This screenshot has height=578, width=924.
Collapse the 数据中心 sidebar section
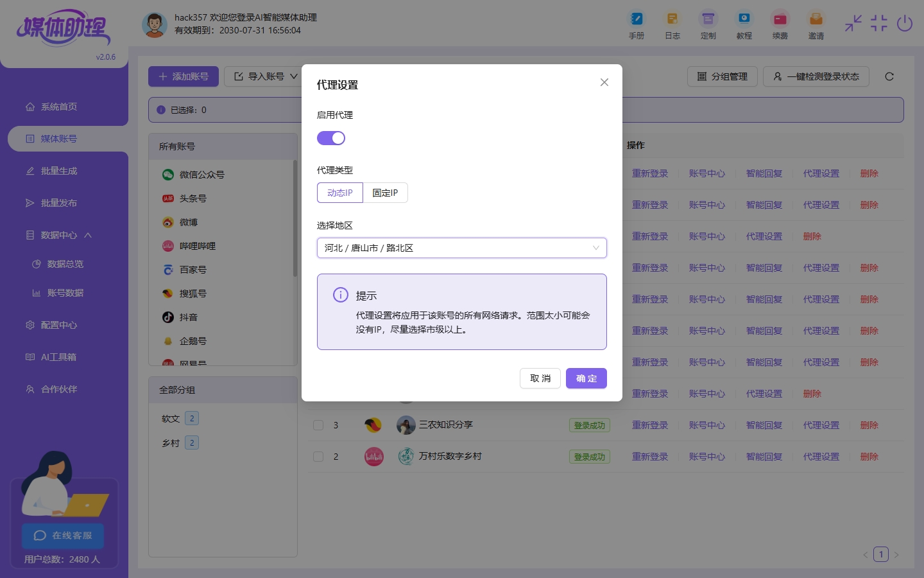(59, 235)
